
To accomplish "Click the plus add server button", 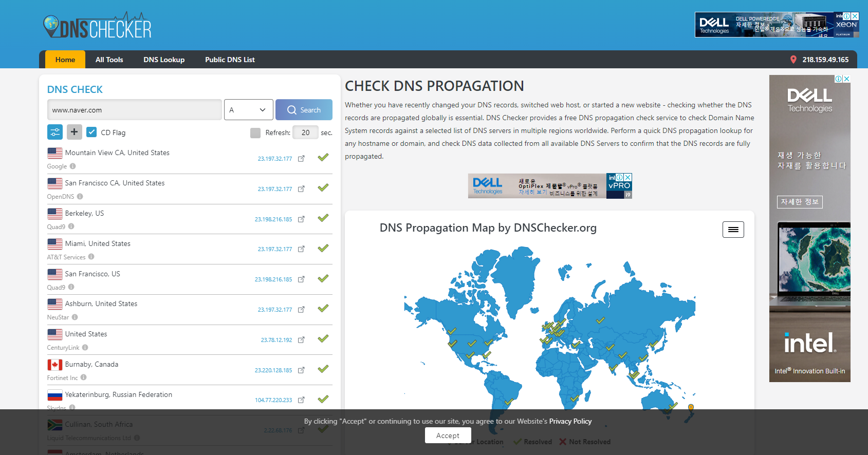I will click(x=74, y=132).
